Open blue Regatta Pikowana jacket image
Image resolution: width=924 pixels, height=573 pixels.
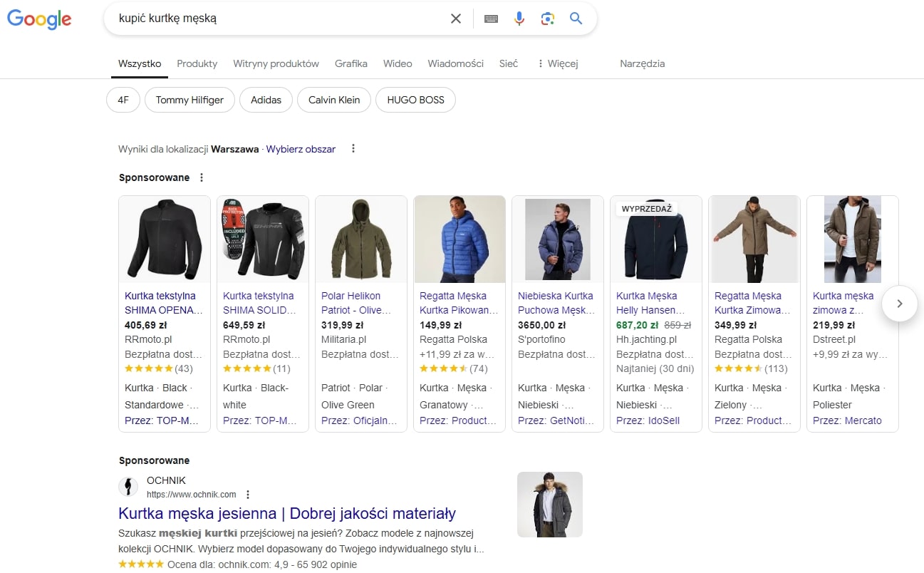click(x=460, y=239)
